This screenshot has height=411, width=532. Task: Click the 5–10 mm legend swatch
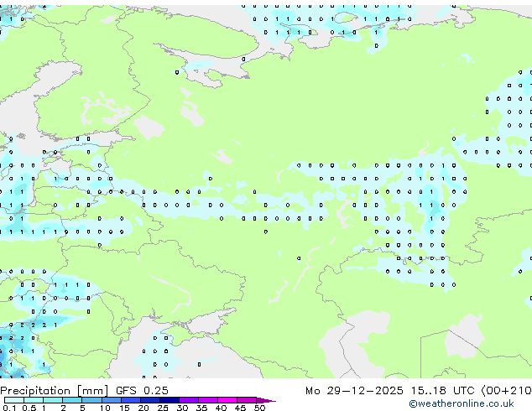pos(91,400)
